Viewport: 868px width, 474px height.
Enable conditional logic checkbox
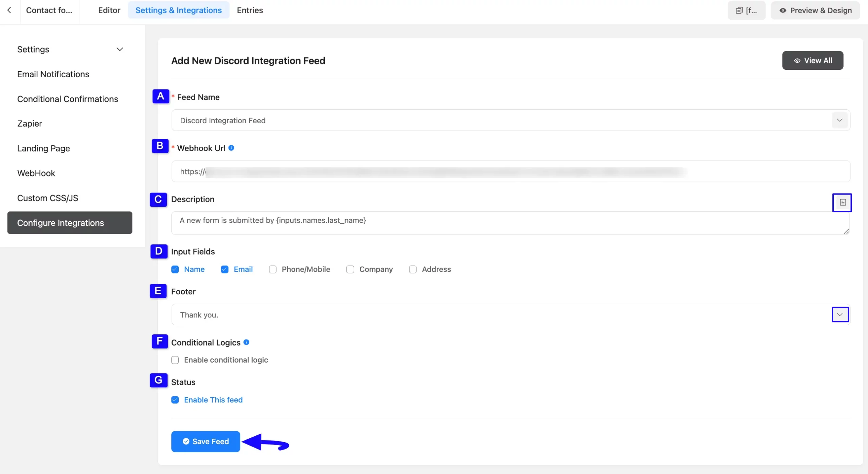click(x=175, y=360)
